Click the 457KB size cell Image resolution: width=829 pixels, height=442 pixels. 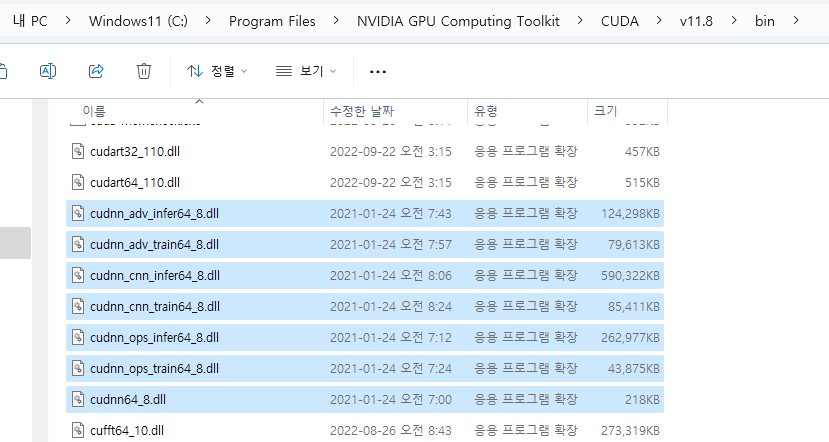(642, 152)
